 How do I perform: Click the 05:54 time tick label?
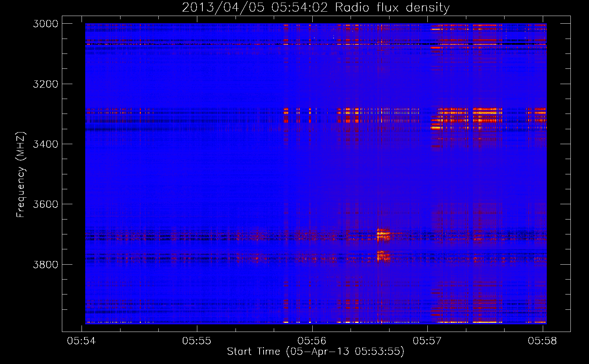[82, 341]
